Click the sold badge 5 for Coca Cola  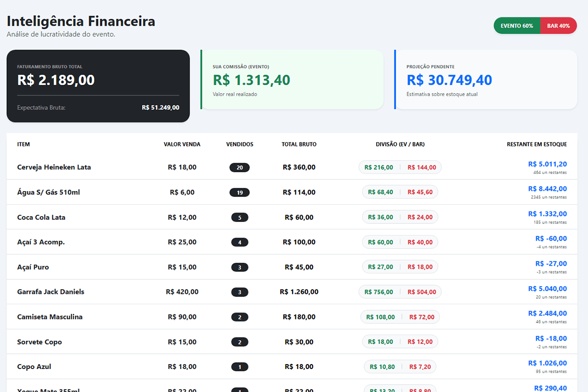240,218
